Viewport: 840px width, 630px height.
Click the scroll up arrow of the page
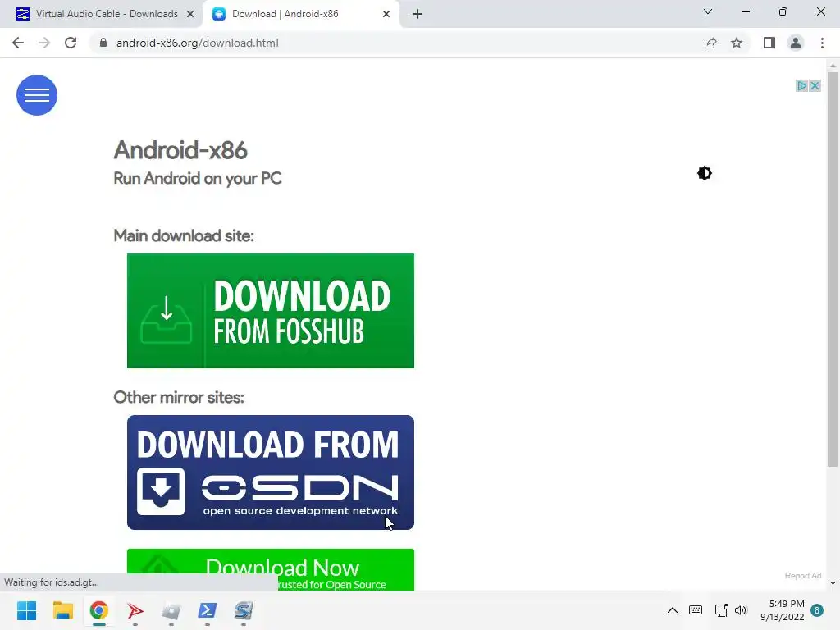pyautogui.click(x=833, y=66)
